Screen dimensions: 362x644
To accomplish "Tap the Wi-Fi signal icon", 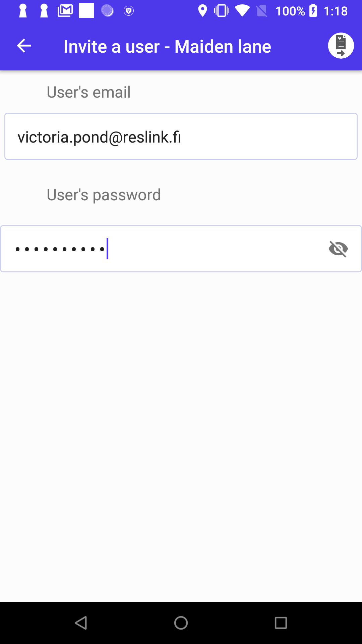I will pos(242,11).
